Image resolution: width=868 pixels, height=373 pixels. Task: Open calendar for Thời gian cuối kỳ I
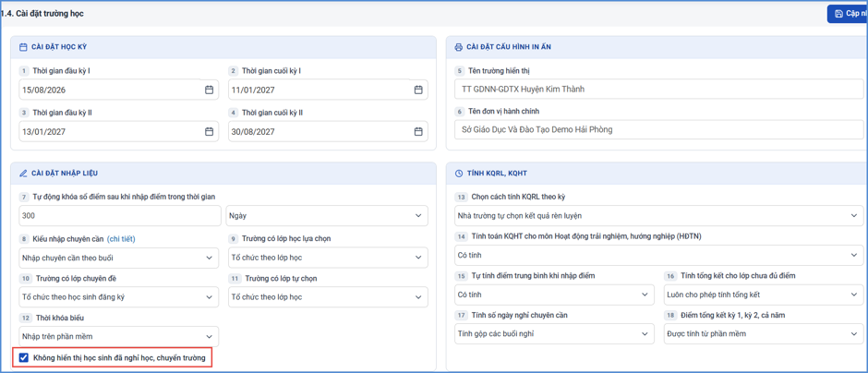point(418,90)
